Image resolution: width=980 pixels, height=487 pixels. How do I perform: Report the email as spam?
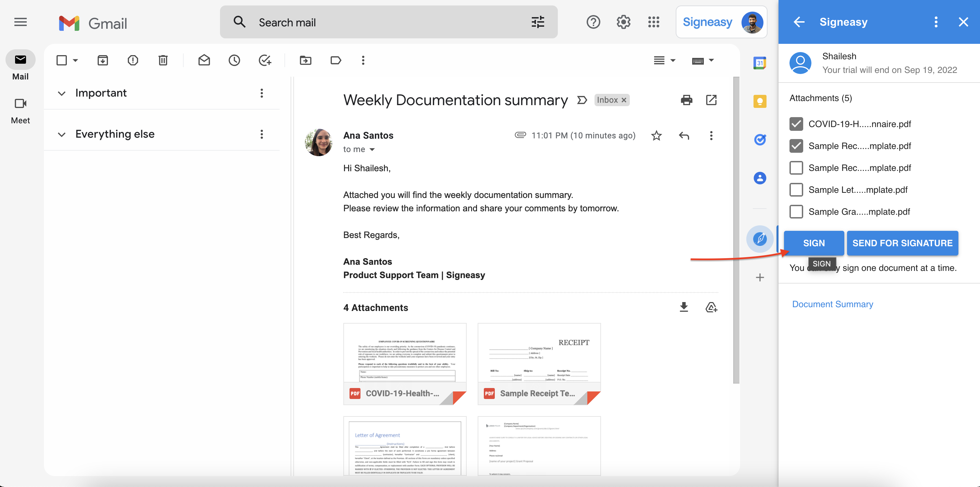point(133,60)
